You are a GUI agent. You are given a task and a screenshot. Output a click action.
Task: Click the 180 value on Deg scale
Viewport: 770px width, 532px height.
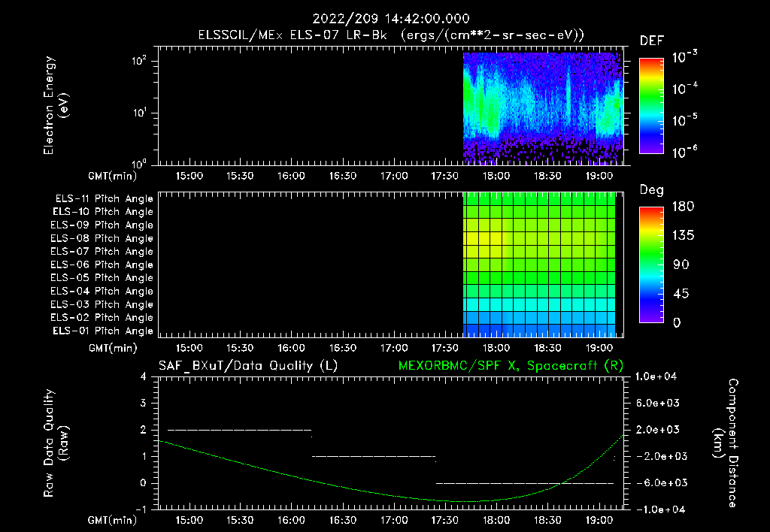[x=683, y=206]
